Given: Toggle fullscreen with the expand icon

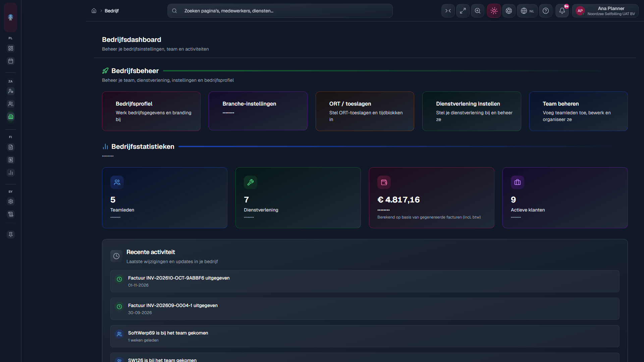Looking at the screenshot, I should (463, 11).
